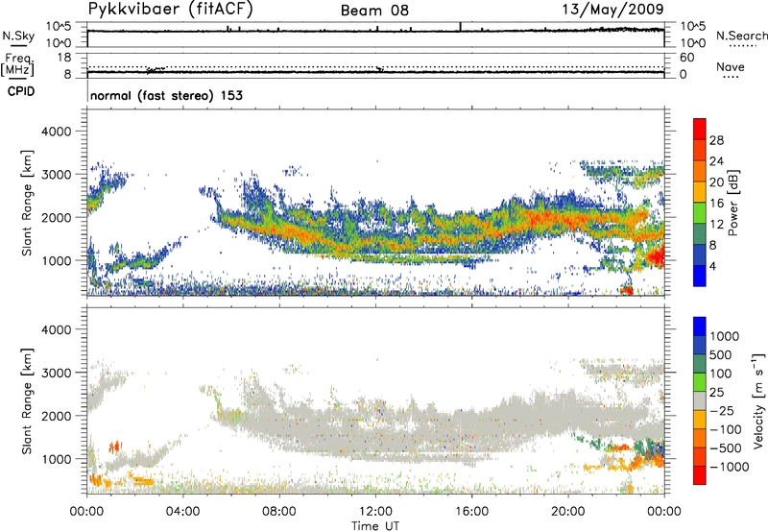The width and height of the screenshot is (768, 532).
Task: Select the '12:00' time tick label
Action: pyautogui.click(x=375, y=512)
